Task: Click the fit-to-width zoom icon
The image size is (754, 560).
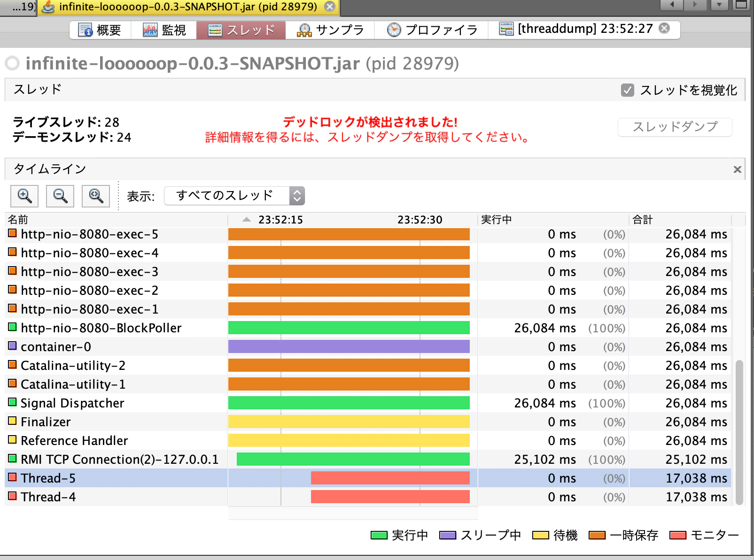Action: (96, 196)
